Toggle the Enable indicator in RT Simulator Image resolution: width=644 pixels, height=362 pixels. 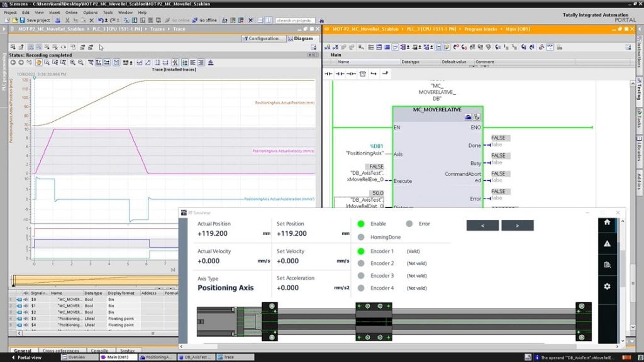click(x=360, y=224)
